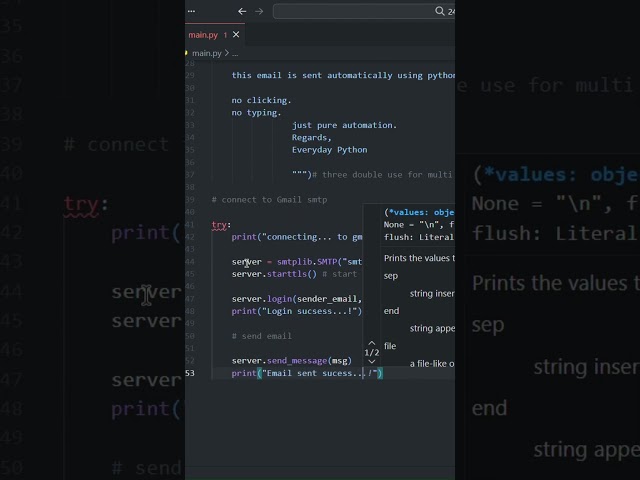The image size is (640, 480).
Task: Click the "Everyday Python" text line
Action: (x=329, y=150)
